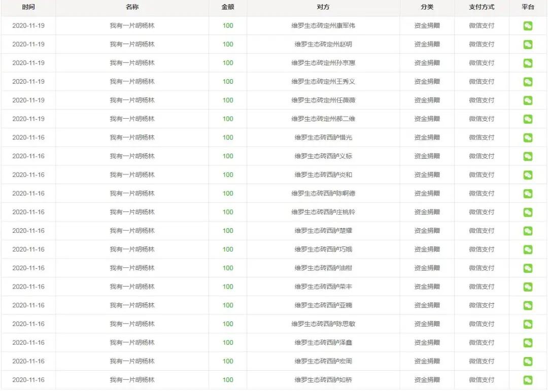Click WeChat icon in 西胪如桥 row
The image size is (548, 392).
(528, 380)
